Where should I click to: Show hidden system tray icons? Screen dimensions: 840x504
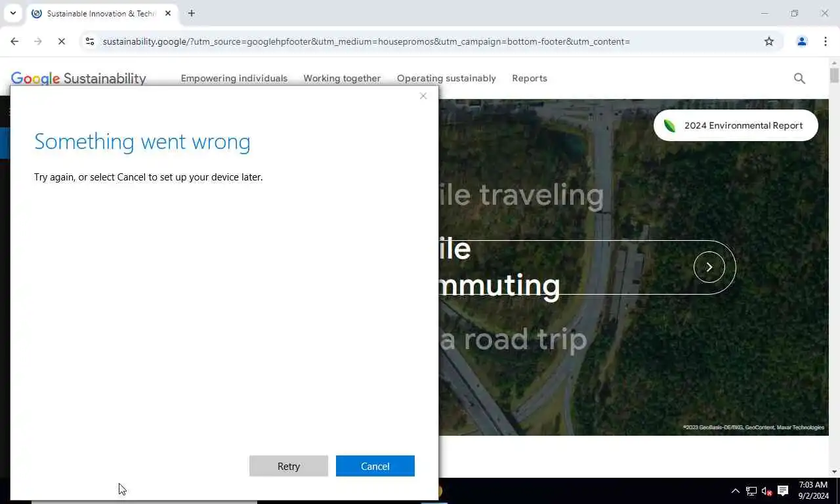(735, 491)
